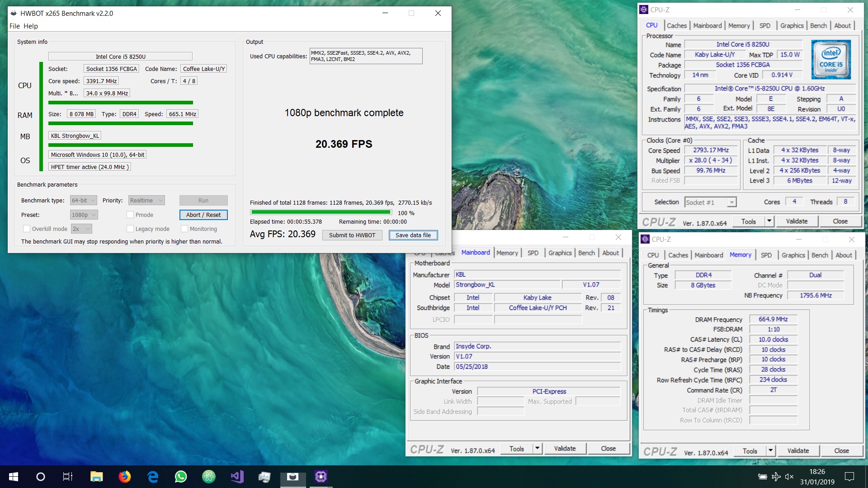Open the notification center icon
The height and width of the screenshot is (488, 868).
click(849, 477)
